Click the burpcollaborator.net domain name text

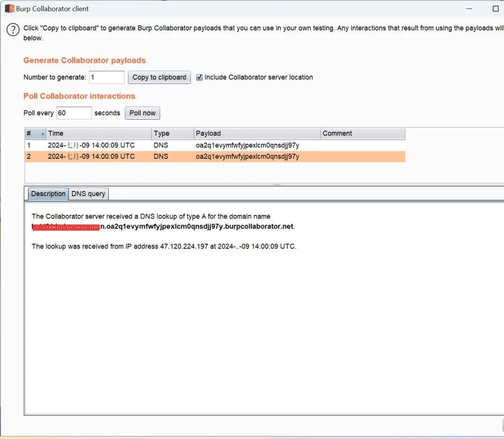click(163, 227)
